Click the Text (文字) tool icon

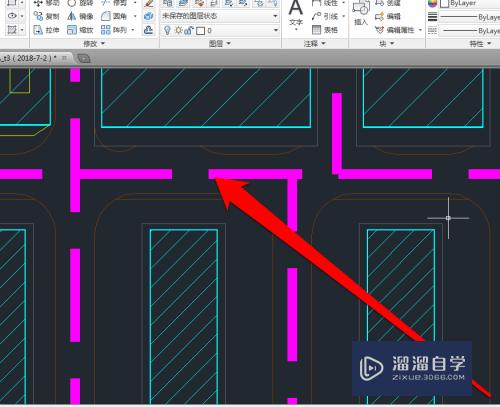tap(295, 14)
